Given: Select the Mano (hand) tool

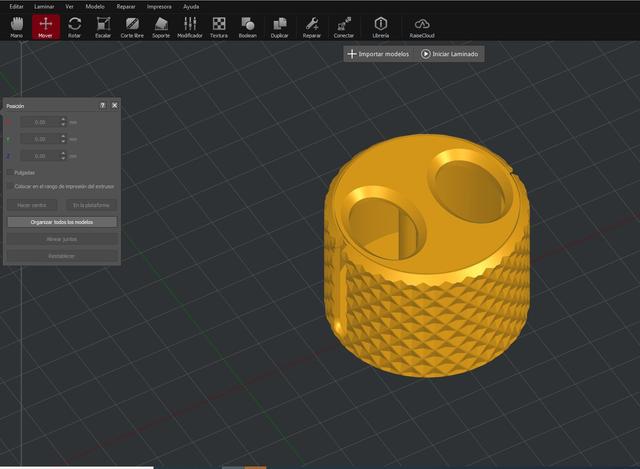Looking at the screenshot, I should (17, 27).
